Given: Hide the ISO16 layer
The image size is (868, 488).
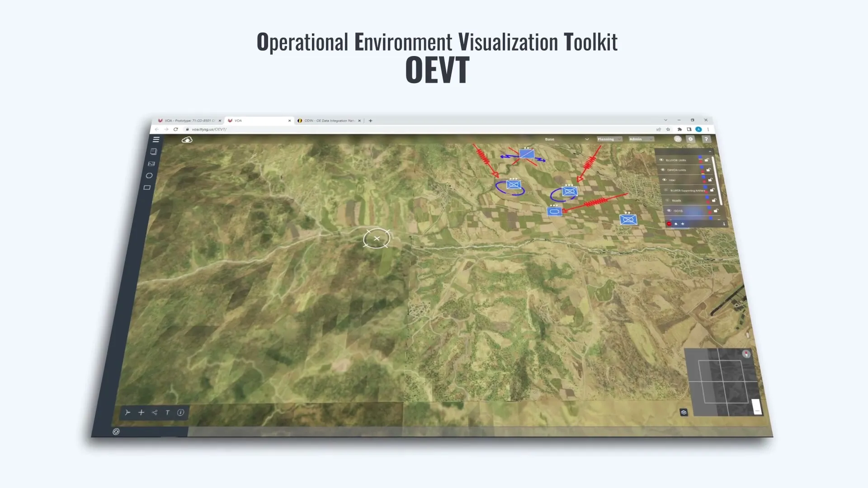Looking at the screenshot, I should coord(669,211).
